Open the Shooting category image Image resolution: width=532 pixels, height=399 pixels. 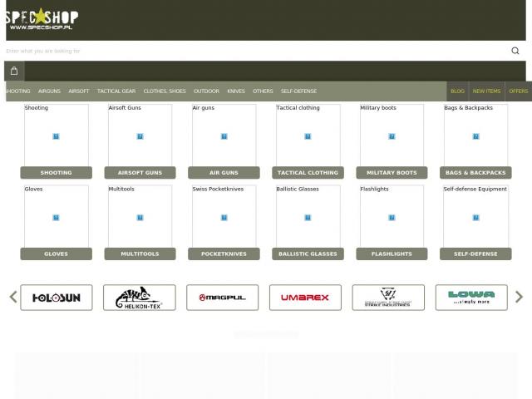click(x=56, y=135)
